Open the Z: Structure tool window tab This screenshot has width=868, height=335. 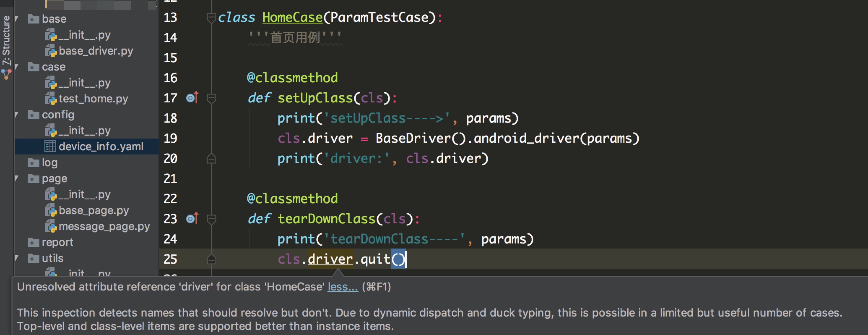pos(6,40)
